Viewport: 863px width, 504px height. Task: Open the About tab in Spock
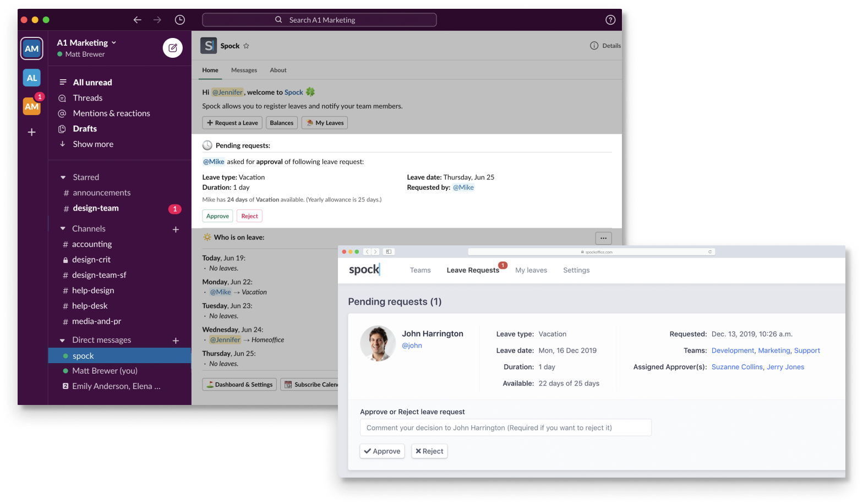pos(278,70)
